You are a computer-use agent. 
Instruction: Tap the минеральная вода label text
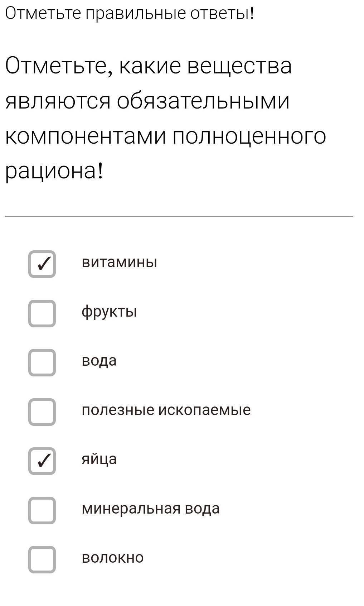[x=150, y=508]
